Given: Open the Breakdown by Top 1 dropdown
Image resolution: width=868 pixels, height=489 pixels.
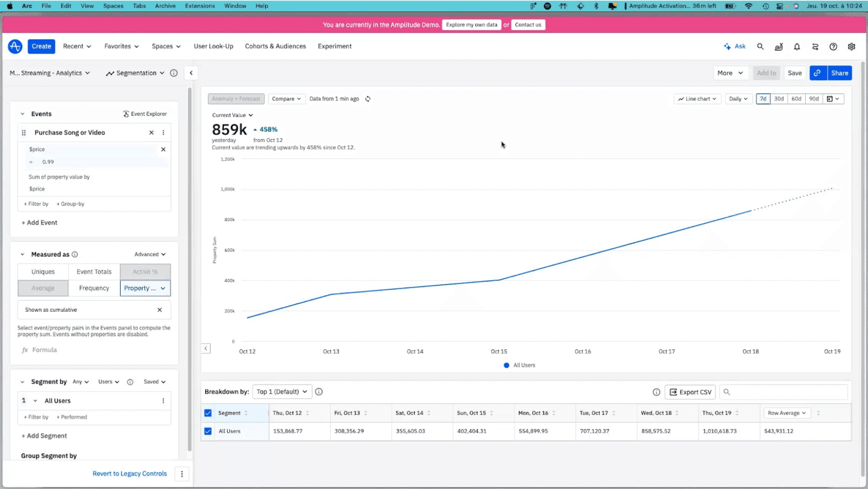Looking at the screenshot, I should coord(282,392).
